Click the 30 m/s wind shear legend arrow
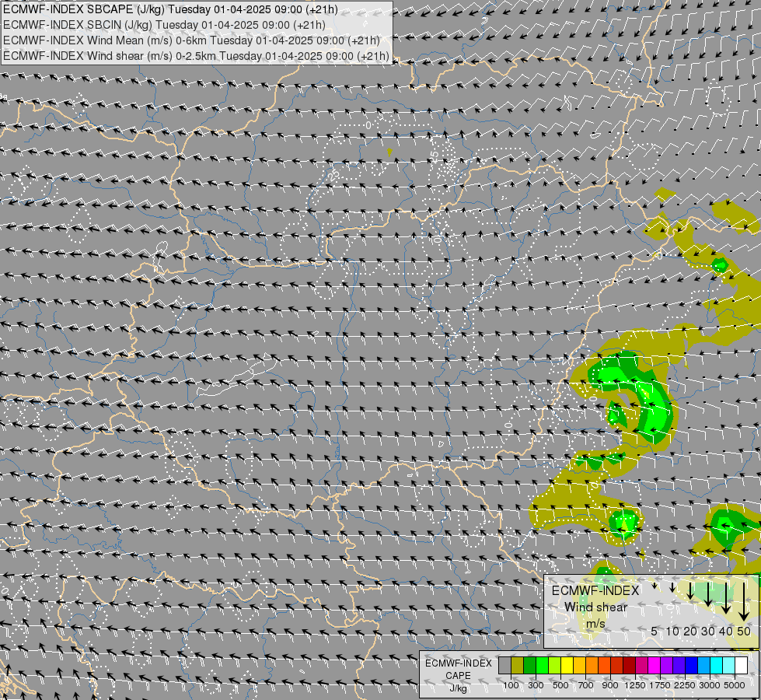 coord(708,594)
